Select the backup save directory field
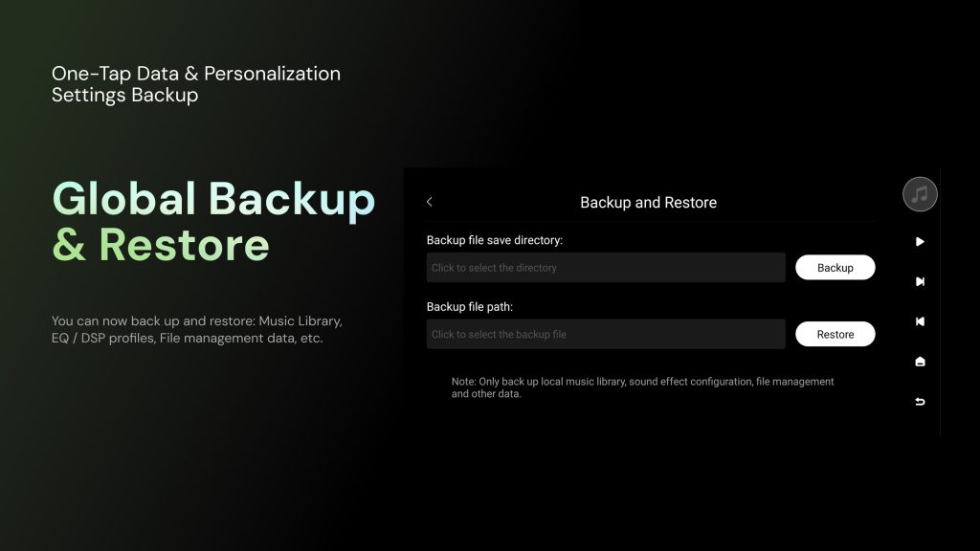 point(606,268)
